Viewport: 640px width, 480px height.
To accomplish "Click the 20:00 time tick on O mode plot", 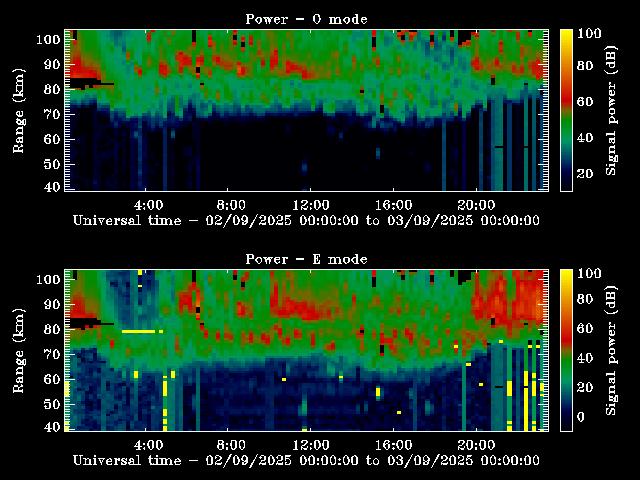I will tap(475, 203).
